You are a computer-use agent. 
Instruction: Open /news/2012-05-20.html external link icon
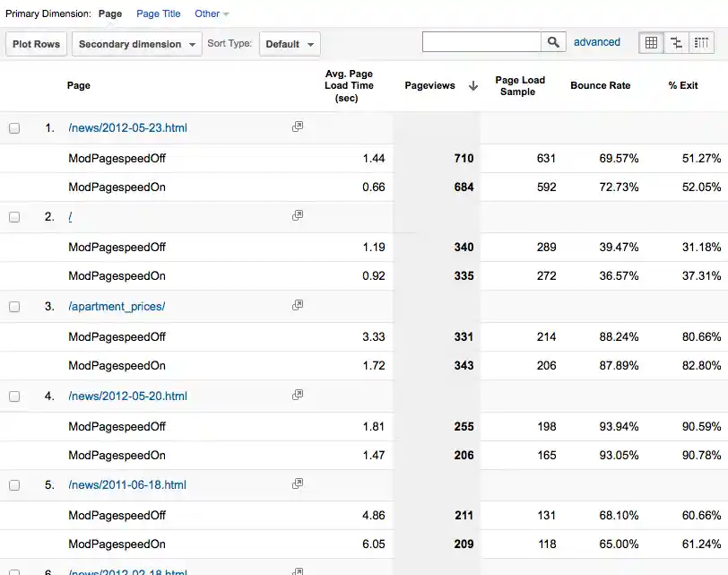point(298,396)
